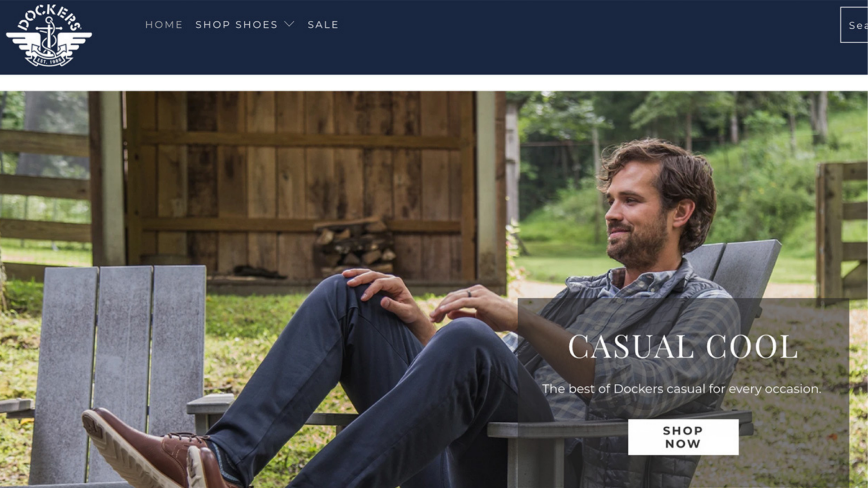Open the SHOP SHOES menu item
This screenshot has height=488, width=868.
pyautogui.click(x=236, y=24)
